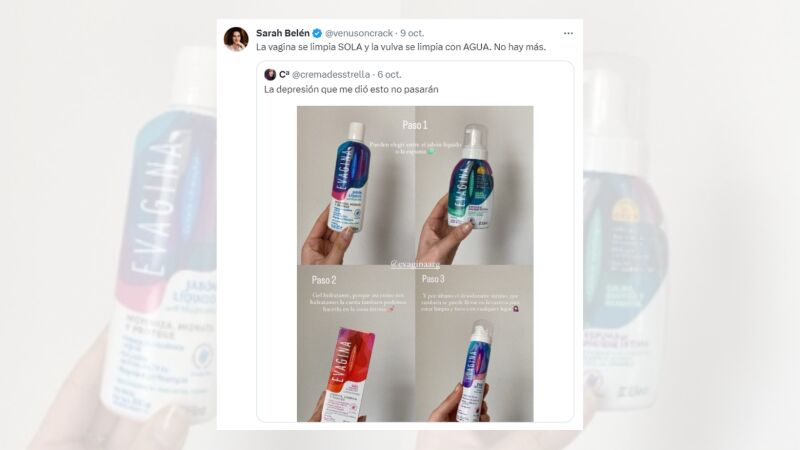This screenshot has height=450, width=800.
Task: Click the @evaginaarg tag in the image
Action: tap(415, 264)
